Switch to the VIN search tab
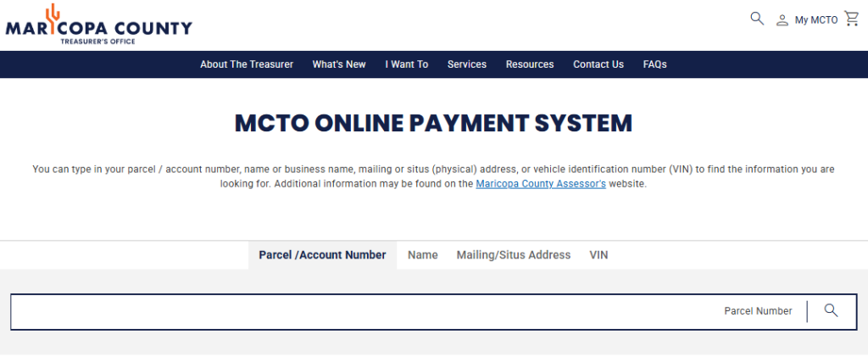Image resolution: width=868 pixels, height=362 pixels. point(598,255)
